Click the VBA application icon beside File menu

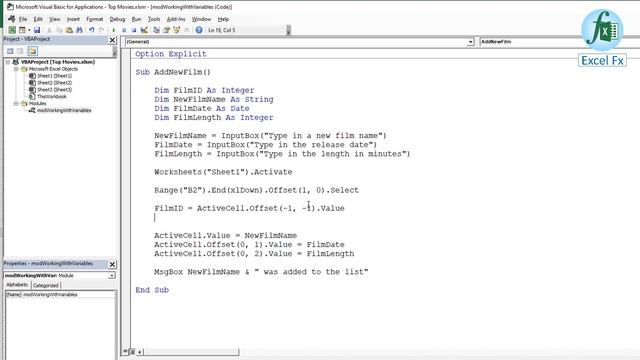pos(11,19)
